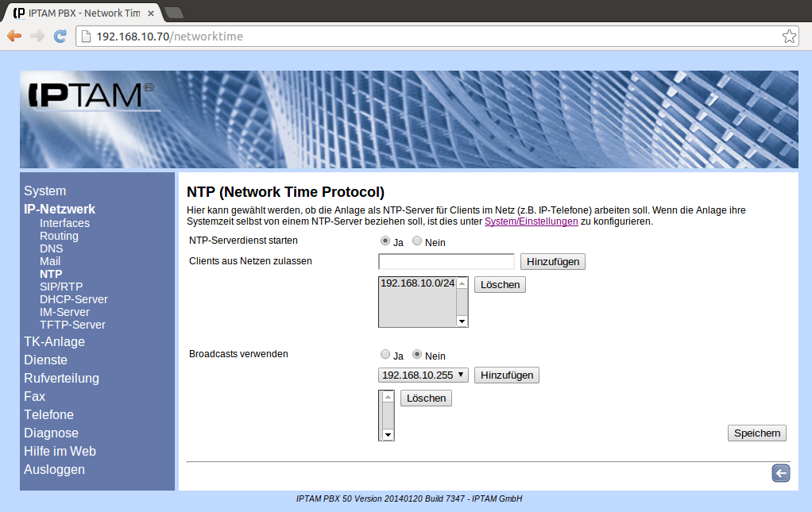Select Ja for NTP-Serverdienst starten
Viewport: 812px width, 512px height.
click(385, 241)
